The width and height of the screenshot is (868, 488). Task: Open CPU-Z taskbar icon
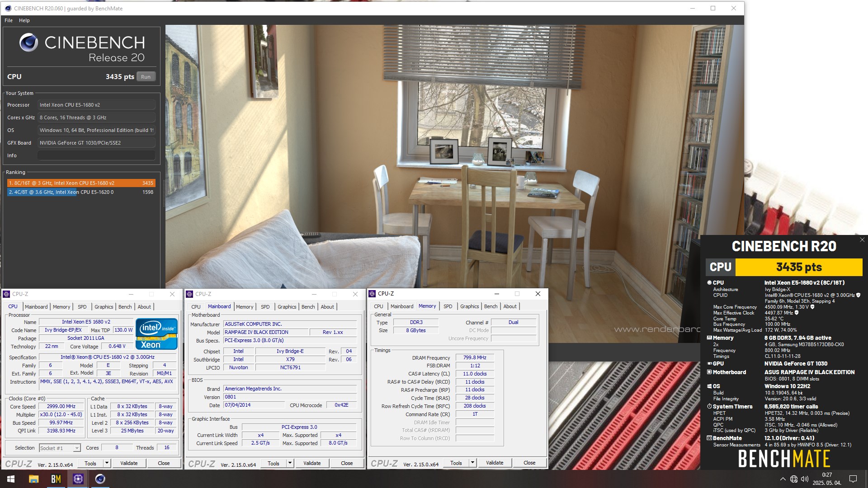(78, 479)
